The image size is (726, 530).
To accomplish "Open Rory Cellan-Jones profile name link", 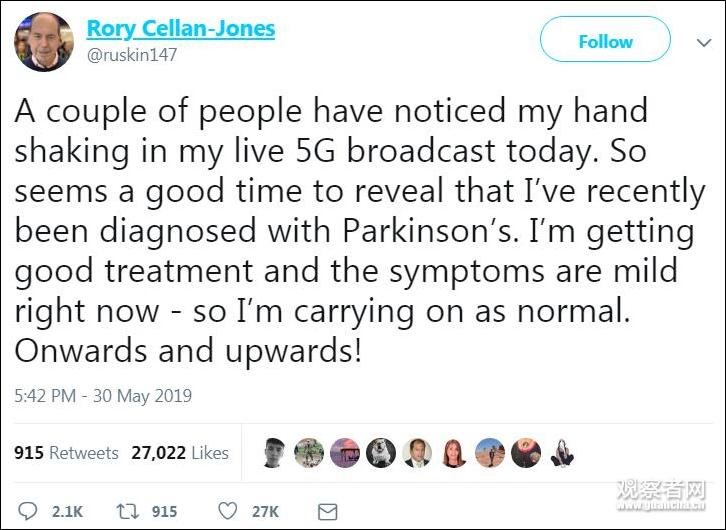I will click(x=181, y=28).
